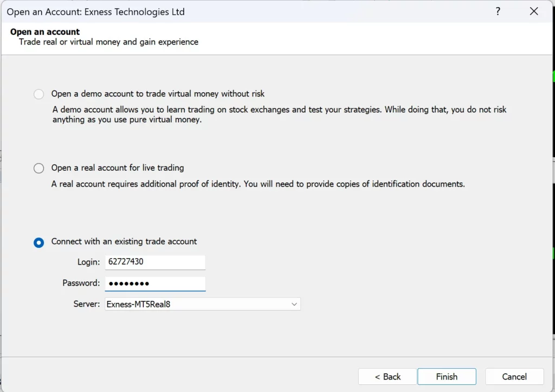This screenshot has width=555, height=392.
Task: Click the bold "Open an account" heading
Action: 45,32
